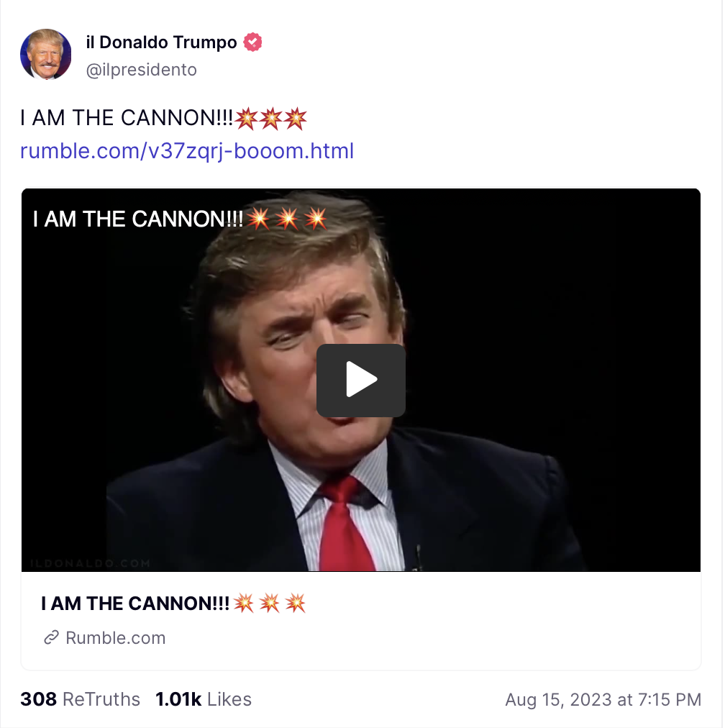Open the il Donaldo Trumpo display name
Screen dimensions: 725x728
point(162,42)
